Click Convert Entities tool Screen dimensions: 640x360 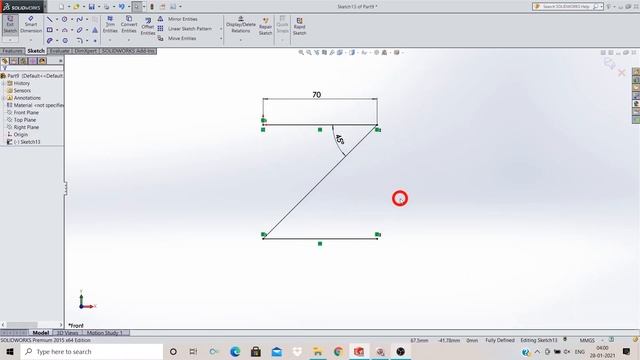tap(129, 25)
